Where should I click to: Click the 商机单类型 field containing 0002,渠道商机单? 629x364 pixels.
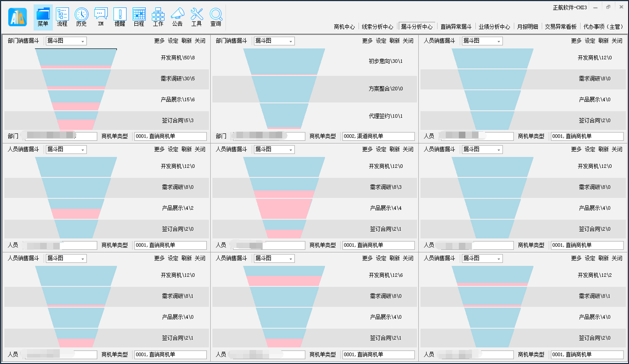click(378, 136)
